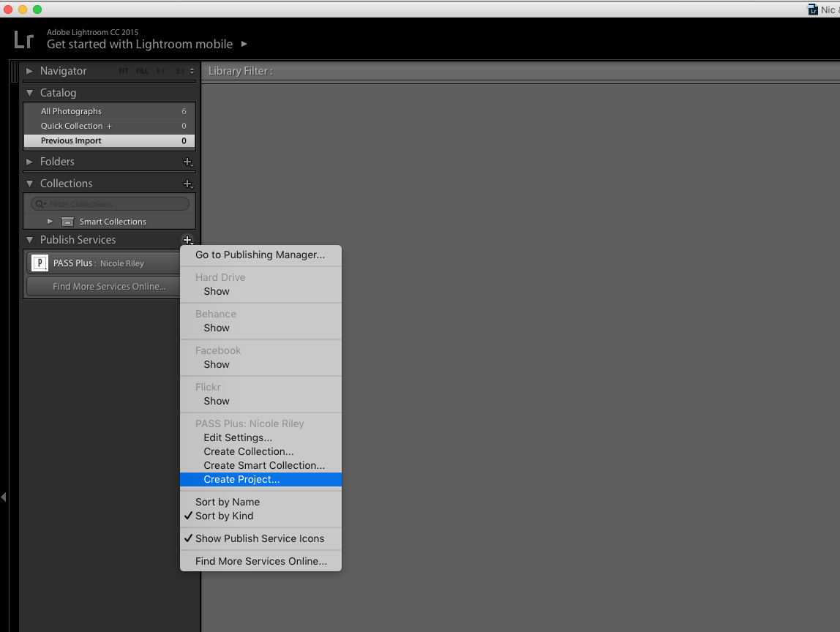Click the PASS Plus service icon
The height and width of the screenshot is (632, 840).
(x=40, y=263)
